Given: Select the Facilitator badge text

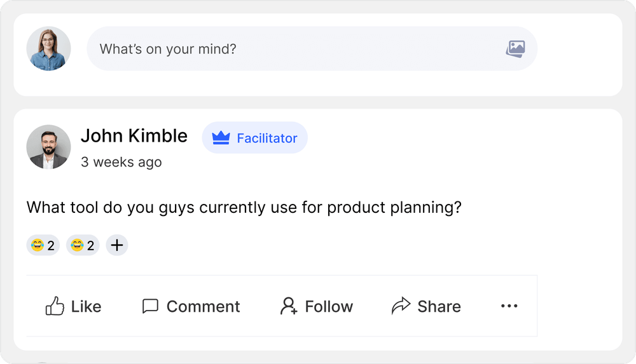Looking at the screenshot, I should tap(266, 138).
